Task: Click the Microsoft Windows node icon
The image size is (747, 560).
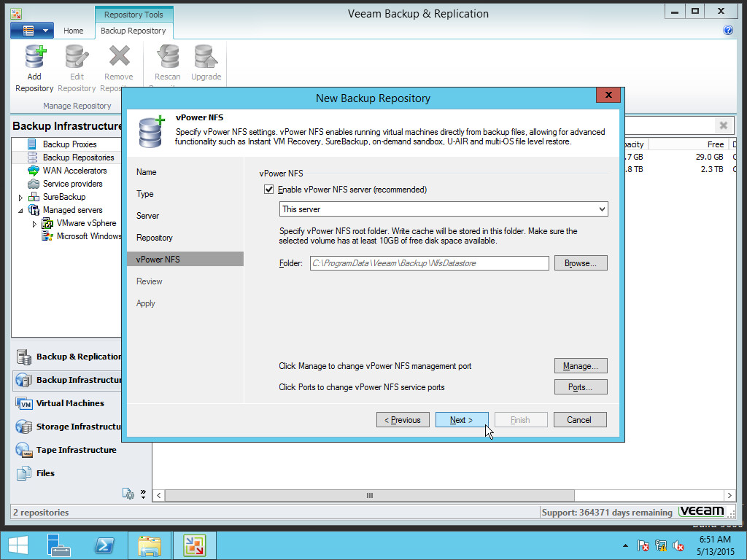Action: 47,236
